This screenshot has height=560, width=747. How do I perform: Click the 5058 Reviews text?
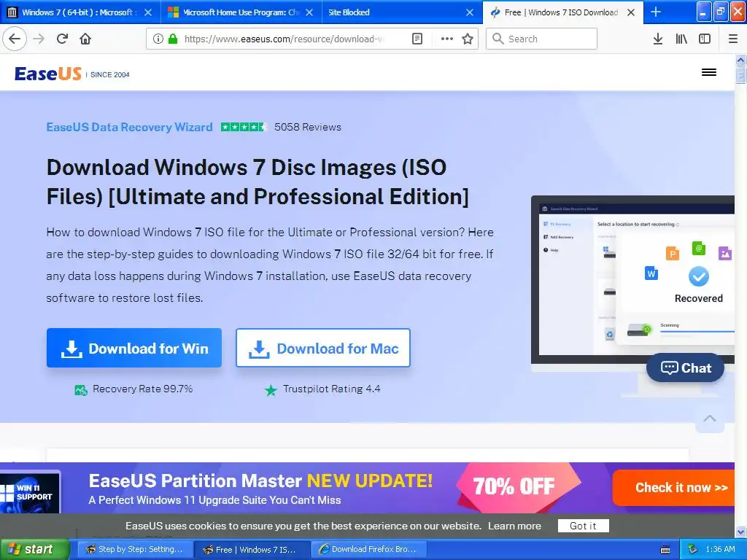click(x=308, y=127)
